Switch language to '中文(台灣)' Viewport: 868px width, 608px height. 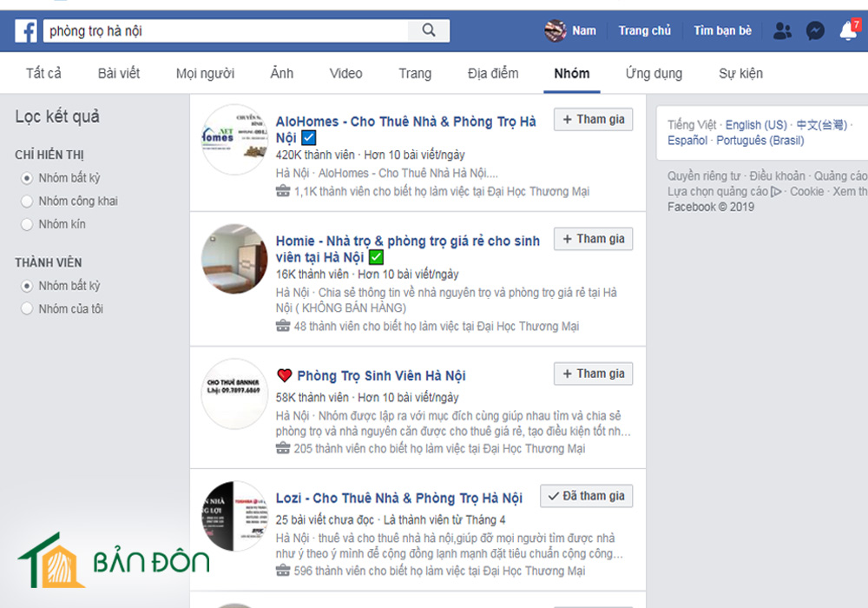click(822, 125)
